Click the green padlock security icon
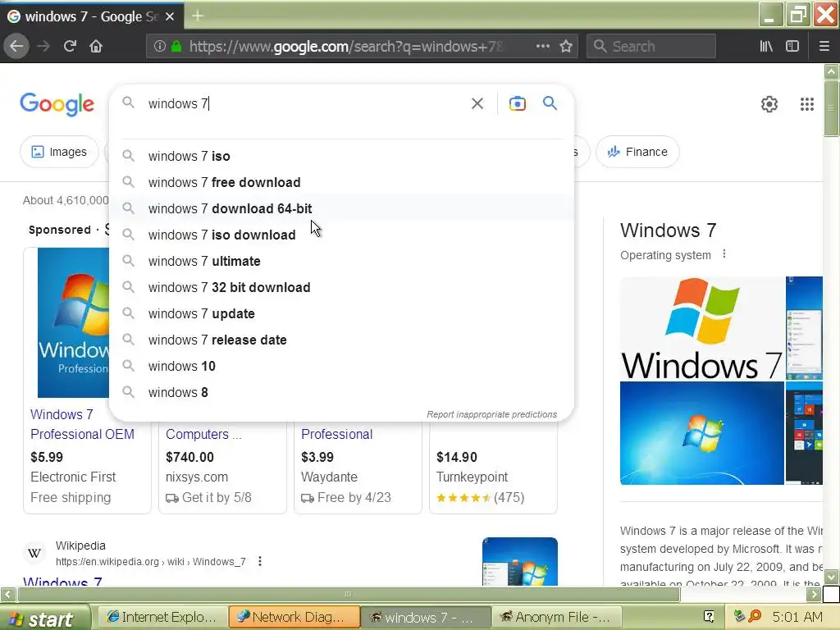 176,47
